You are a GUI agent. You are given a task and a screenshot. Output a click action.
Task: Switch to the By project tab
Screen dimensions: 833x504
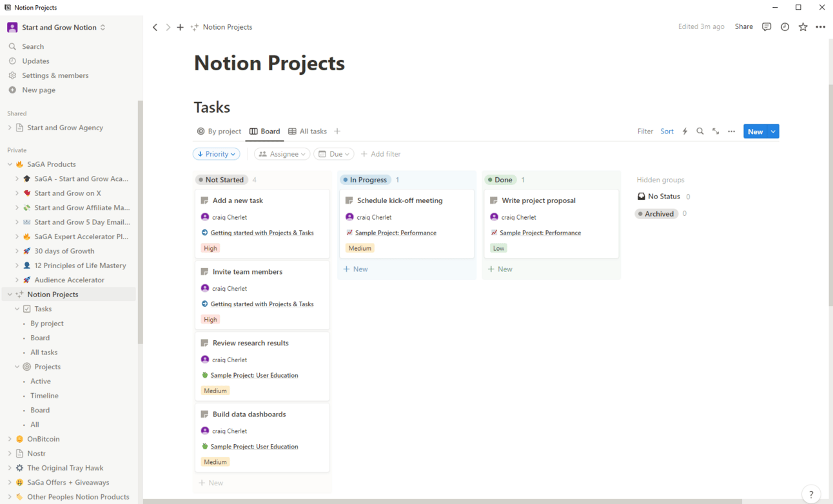[219, 131]
